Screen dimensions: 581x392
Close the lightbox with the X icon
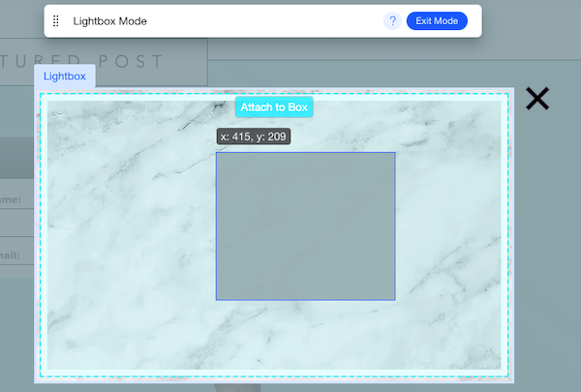tap(537, 99)
